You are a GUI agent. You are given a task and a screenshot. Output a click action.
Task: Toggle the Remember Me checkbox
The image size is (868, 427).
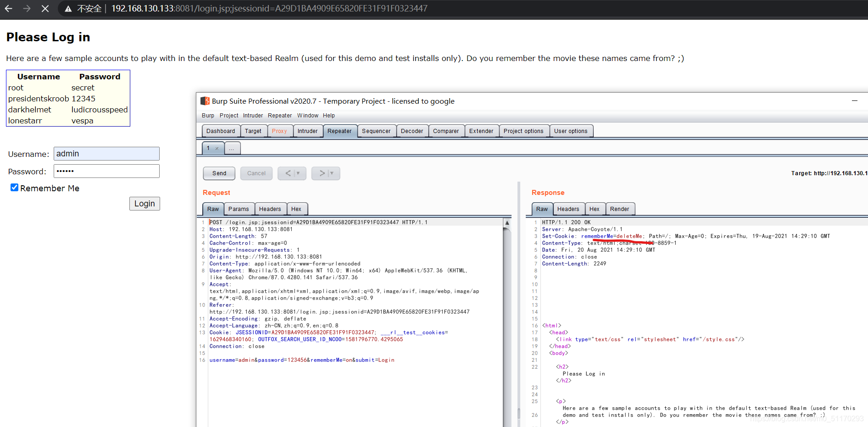[14, 188]
